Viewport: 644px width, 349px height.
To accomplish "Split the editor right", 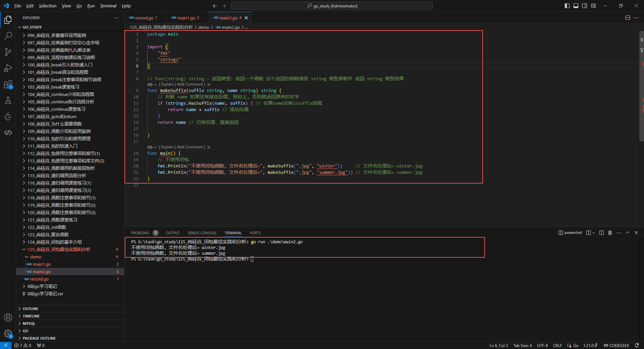I will pyautogui.click(x=628, y=18).
